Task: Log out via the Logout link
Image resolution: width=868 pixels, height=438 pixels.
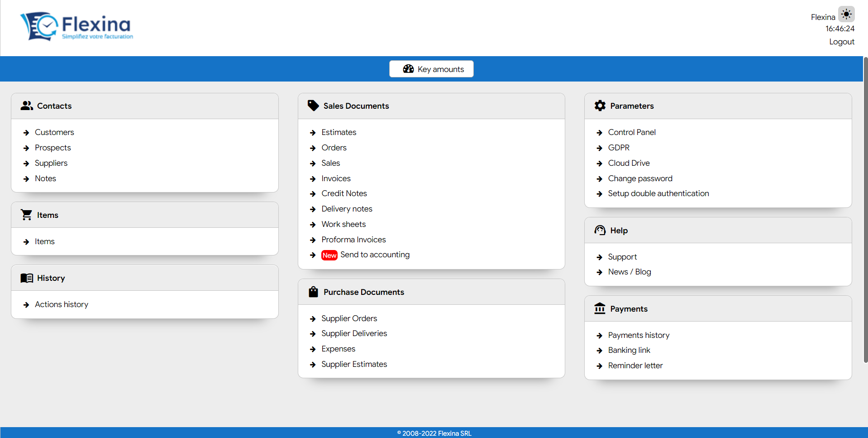Action: (x=841, y=42)
